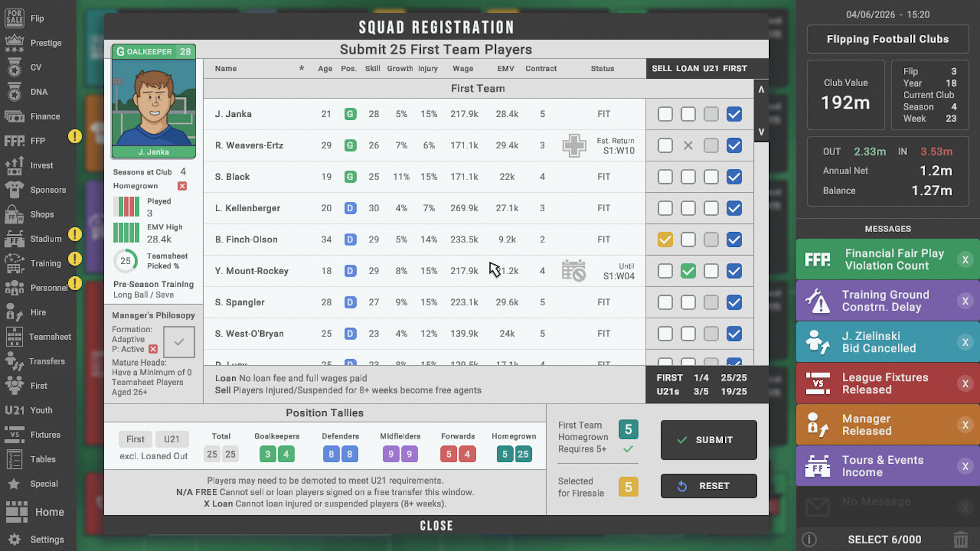Select the First position tallies tab
This screenshot has width=980, height=551.
pos(135,439)
